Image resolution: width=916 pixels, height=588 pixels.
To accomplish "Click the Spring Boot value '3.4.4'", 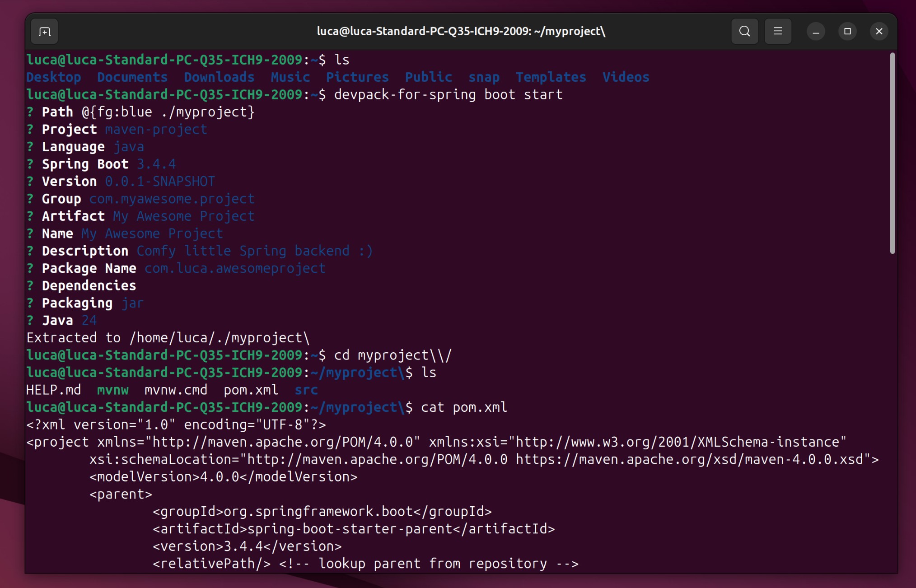I will (156, 164).
